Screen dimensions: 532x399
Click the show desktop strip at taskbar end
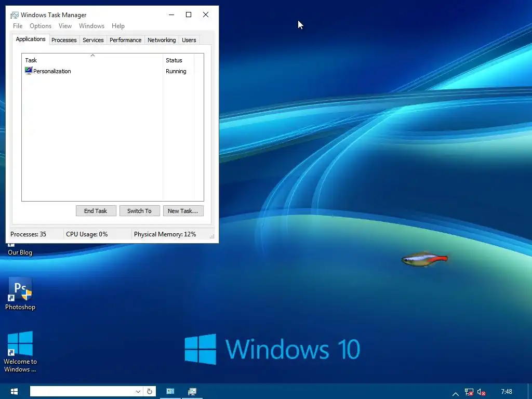click(530, 392)
